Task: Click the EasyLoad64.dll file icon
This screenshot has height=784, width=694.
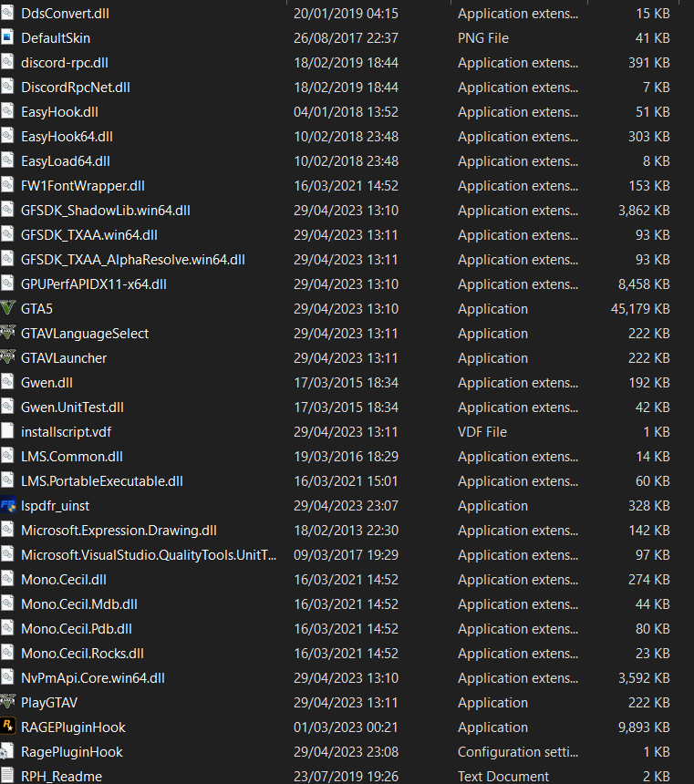Action: tap(7, 161)
